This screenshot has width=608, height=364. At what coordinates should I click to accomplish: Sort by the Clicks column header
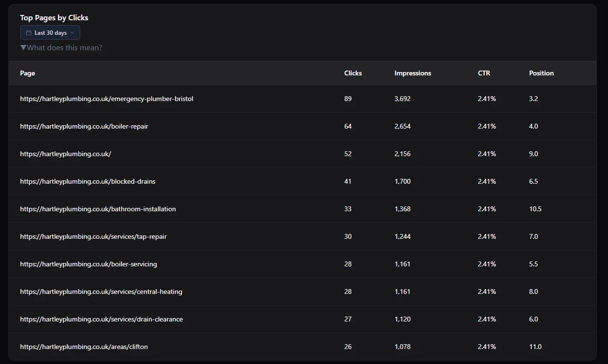(x=353, y=73)
